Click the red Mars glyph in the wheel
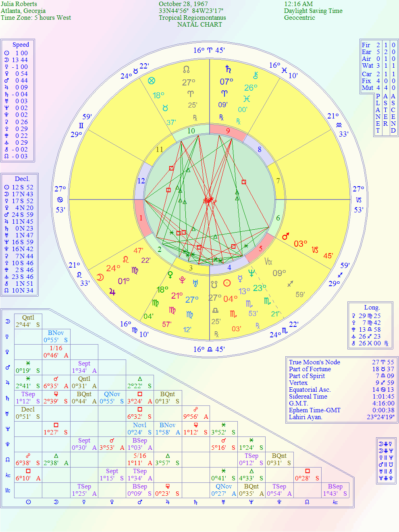The width and height of the screenshot is (399, 532). pyautogui.click(x=285, y=237)
